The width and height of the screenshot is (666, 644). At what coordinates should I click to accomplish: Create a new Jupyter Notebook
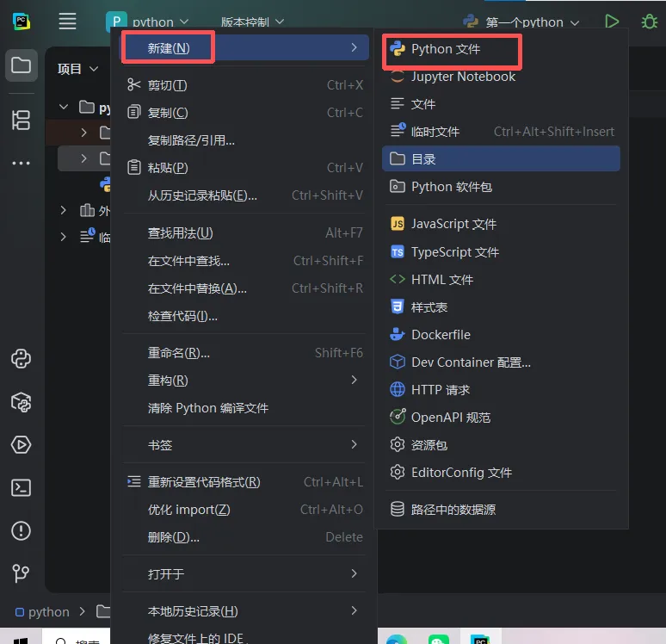(501, 77)
